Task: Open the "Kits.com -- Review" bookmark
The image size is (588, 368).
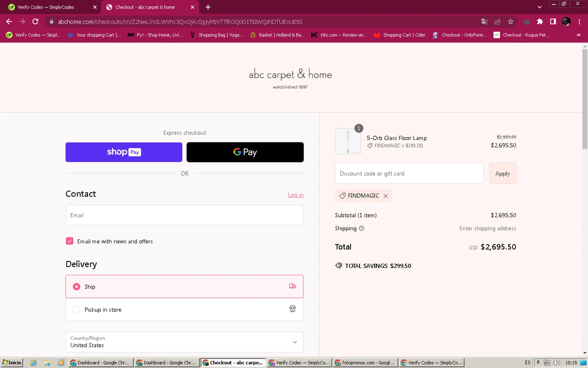Action: [x=339, y=35]
